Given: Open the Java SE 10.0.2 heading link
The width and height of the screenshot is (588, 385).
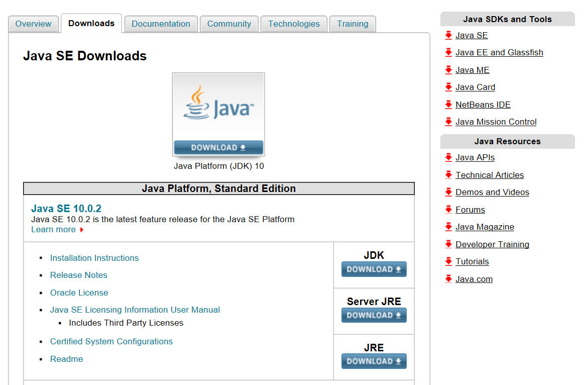Looking at the screenshot, I should 66,209.
